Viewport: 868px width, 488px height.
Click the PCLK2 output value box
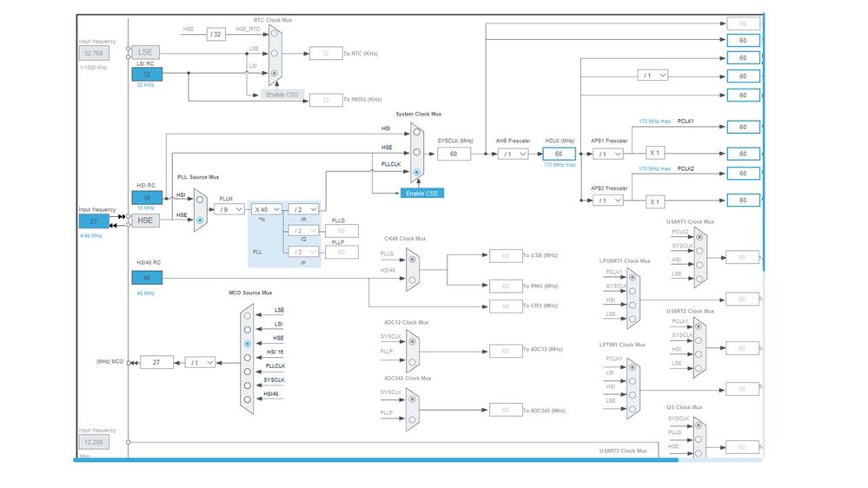[x=743, y=173]
